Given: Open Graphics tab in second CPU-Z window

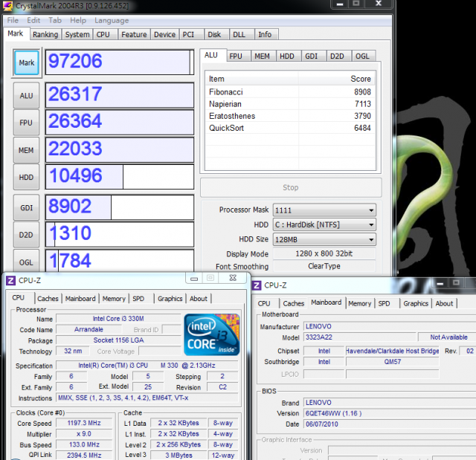Looking at the screenshot, I should point(416,303).
